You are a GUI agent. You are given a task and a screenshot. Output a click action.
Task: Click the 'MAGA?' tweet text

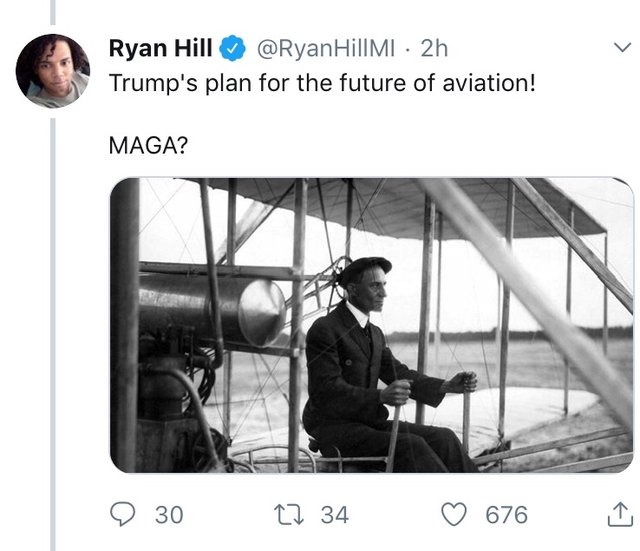coord(147,147)
